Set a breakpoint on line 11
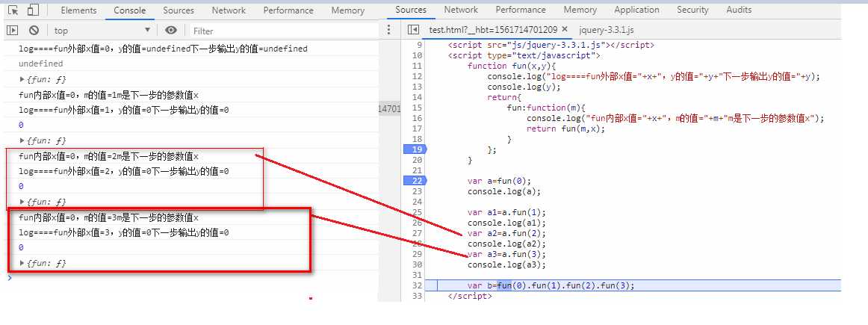 (418, 66)
